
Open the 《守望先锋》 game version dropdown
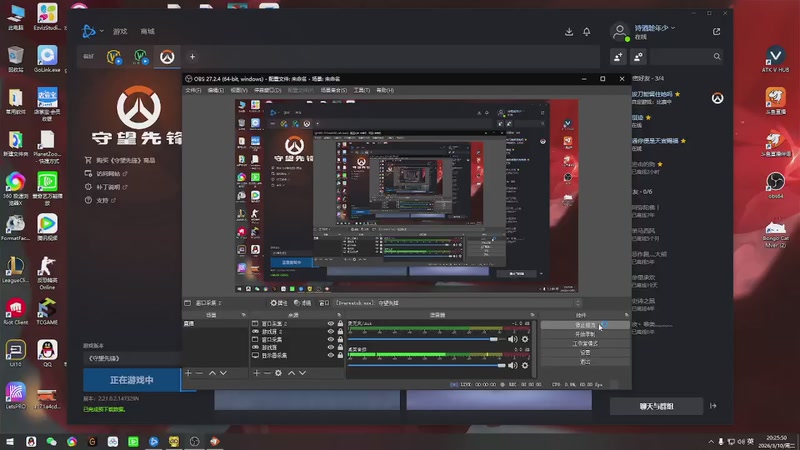pyautogui.click(x=132, y=359)
